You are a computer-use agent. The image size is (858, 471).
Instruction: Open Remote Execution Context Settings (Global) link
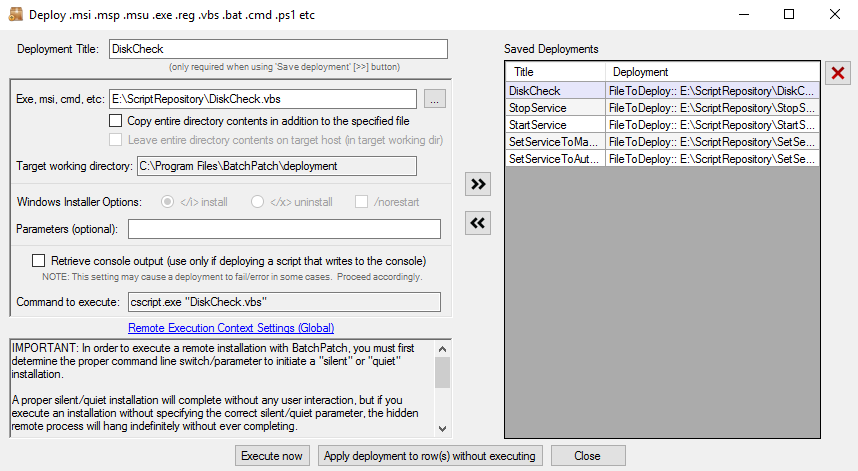(231, 328)
